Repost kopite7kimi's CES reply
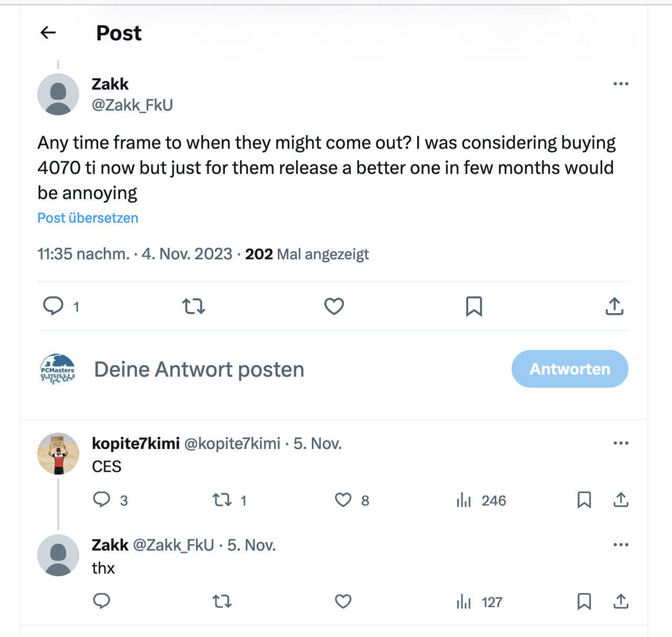The image size is (672, 637). pyautogui.click(x=222, y=500)
